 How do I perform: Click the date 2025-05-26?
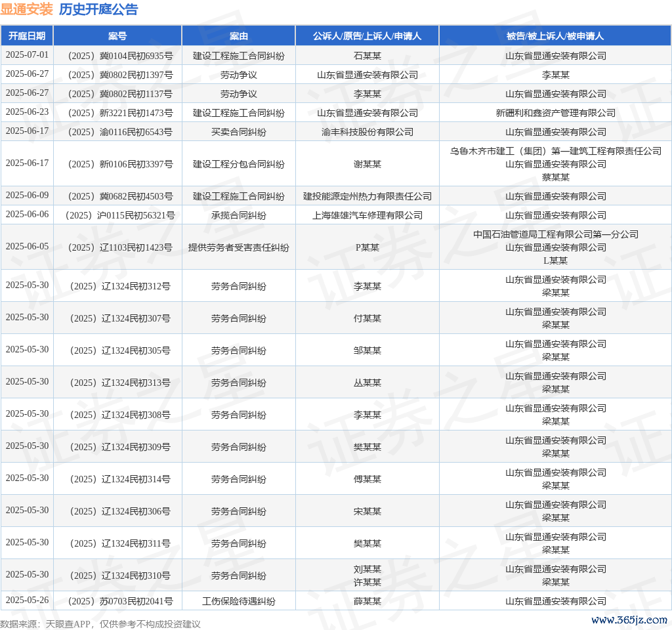click(x=27, y=600)
